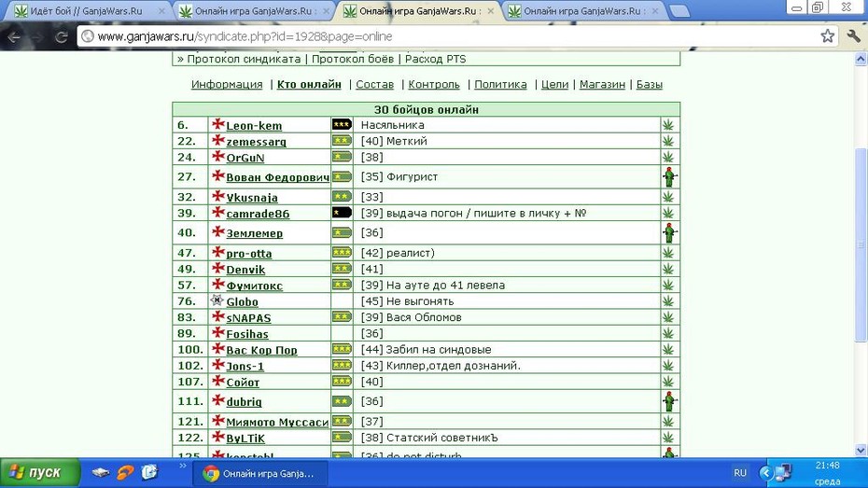Click the third quick launch icon in taskbar
The height and width of the screenshot is (488, 868).
149,472
